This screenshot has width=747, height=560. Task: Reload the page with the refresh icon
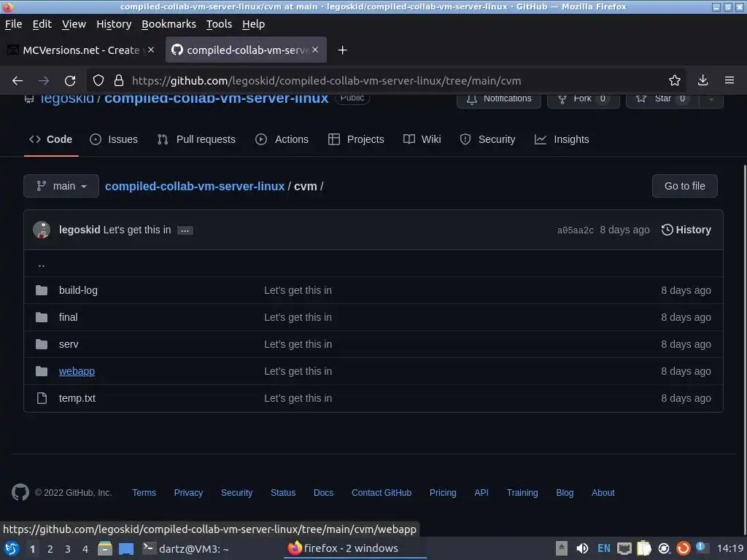pyautogui.click(x=70, y=80)
